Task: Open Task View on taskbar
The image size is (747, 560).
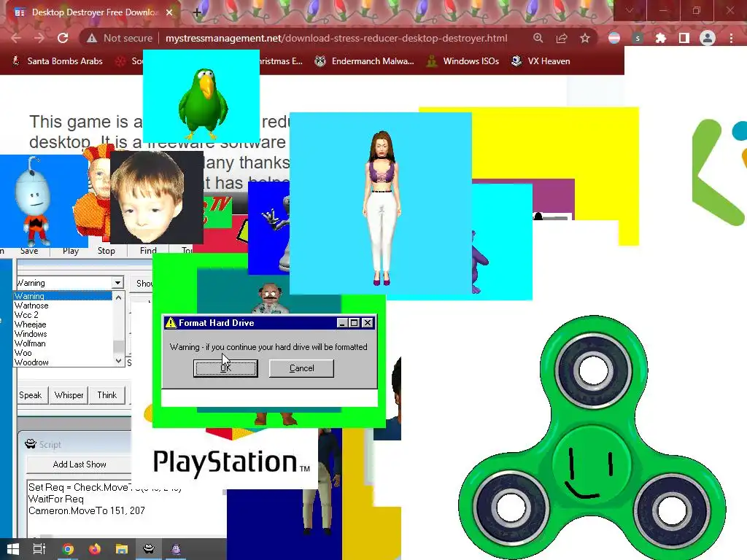Action: (x=39, y=549)
